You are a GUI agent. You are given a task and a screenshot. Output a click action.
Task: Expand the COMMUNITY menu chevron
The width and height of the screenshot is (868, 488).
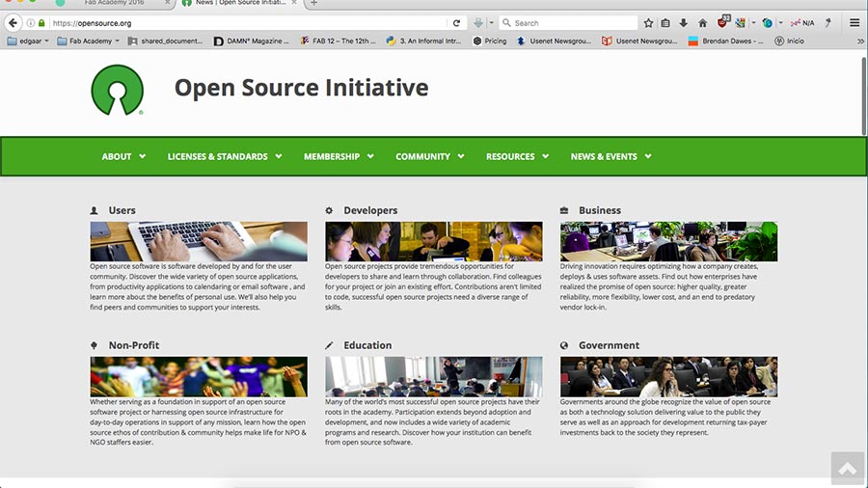(x=461, y=156)
